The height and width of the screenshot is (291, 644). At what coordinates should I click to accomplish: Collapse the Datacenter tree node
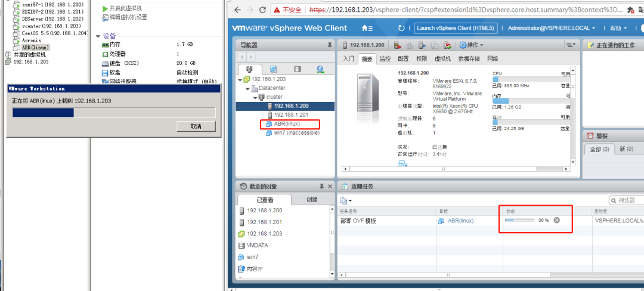pos(247,88)
